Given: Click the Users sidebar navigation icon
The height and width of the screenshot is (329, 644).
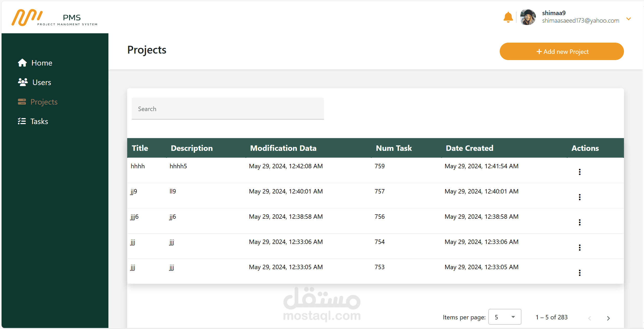Looking at the screenshot, I should [23, 82].
